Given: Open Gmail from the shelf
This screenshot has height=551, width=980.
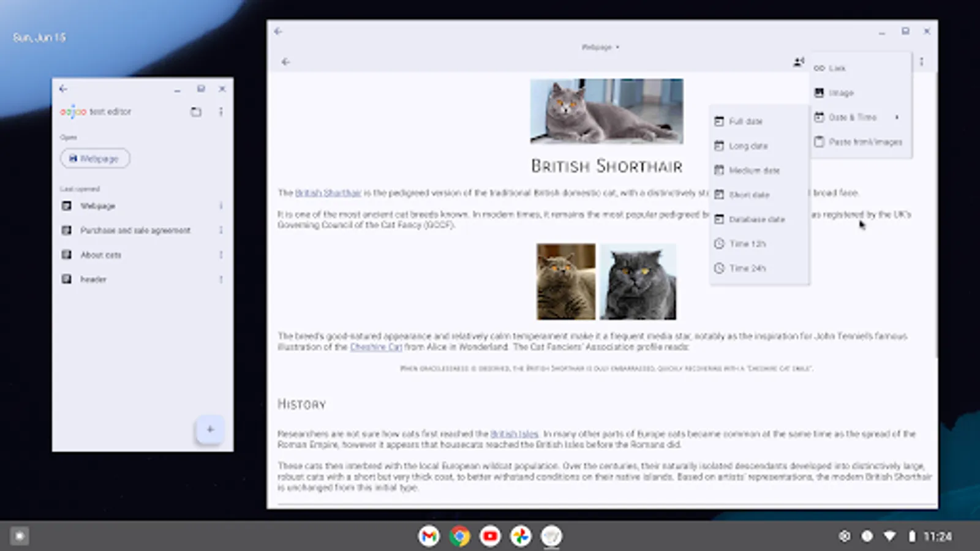Looking at the screenshot, I should click(429, 536).
